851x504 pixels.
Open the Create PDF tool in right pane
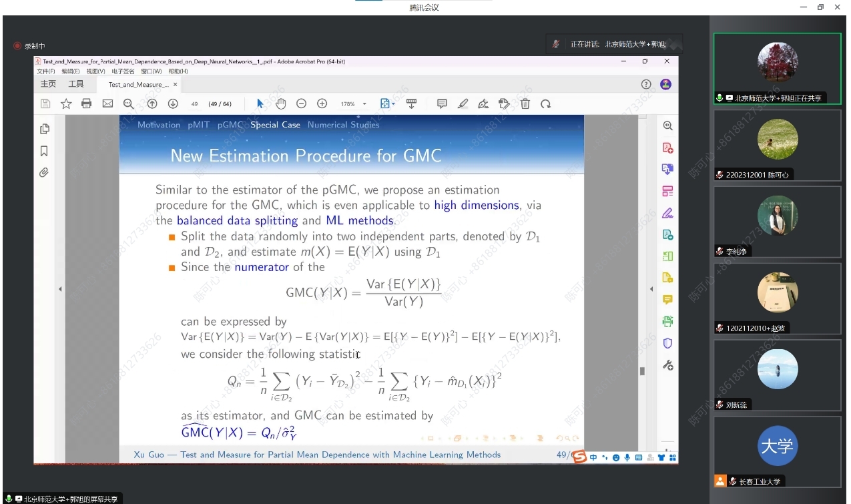tap(667, 148)
